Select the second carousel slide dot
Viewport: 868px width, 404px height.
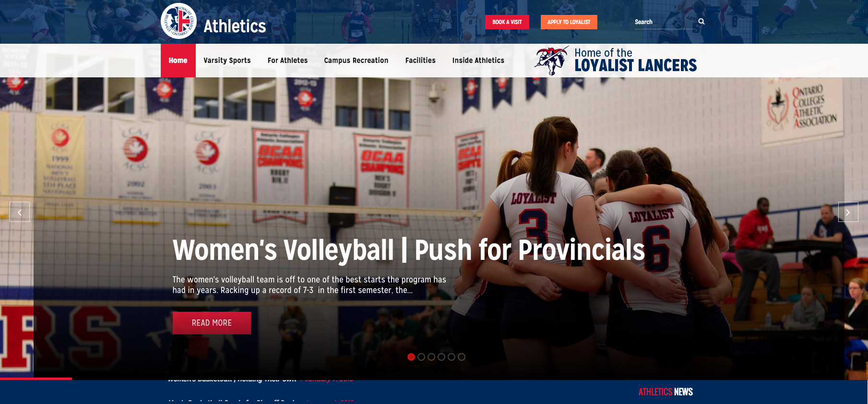point(421,357)
